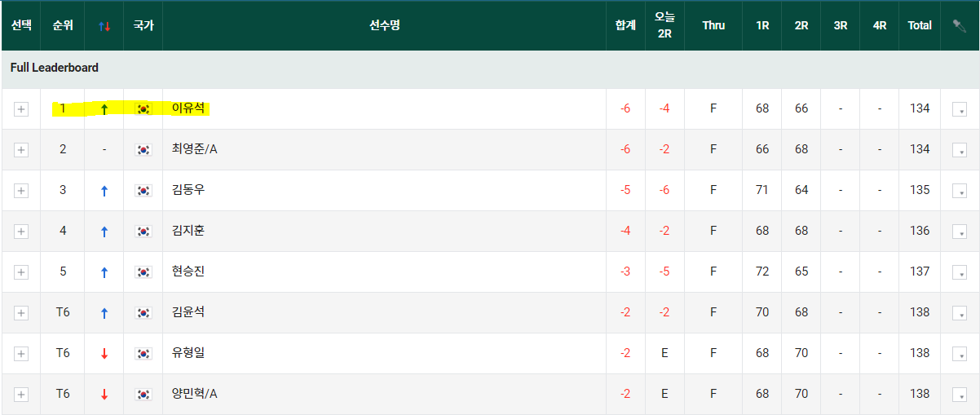Screen dimensions: 980x415
Task: Open the dropdown at end of 최영준/A row
Action: pyautogui.click(x=960, y=150)
